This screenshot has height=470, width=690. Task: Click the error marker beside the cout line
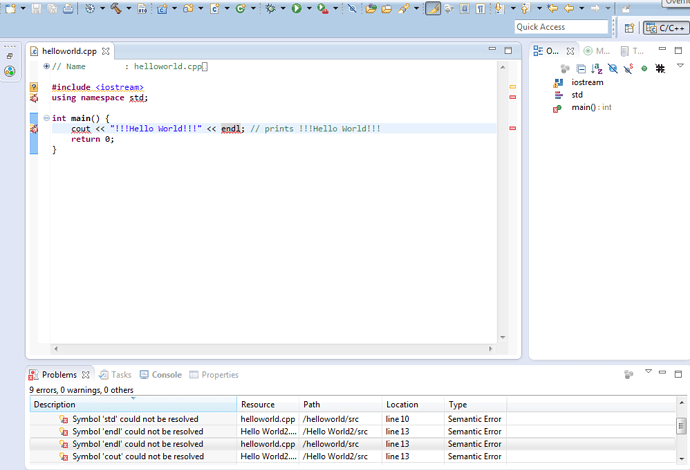pos(33,129)
